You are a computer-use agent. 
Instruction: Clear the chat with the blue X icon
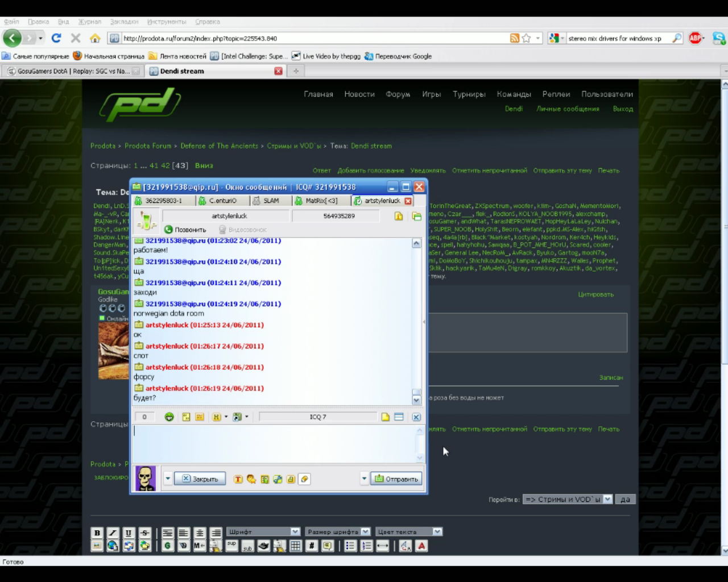(x=416, y=417)
